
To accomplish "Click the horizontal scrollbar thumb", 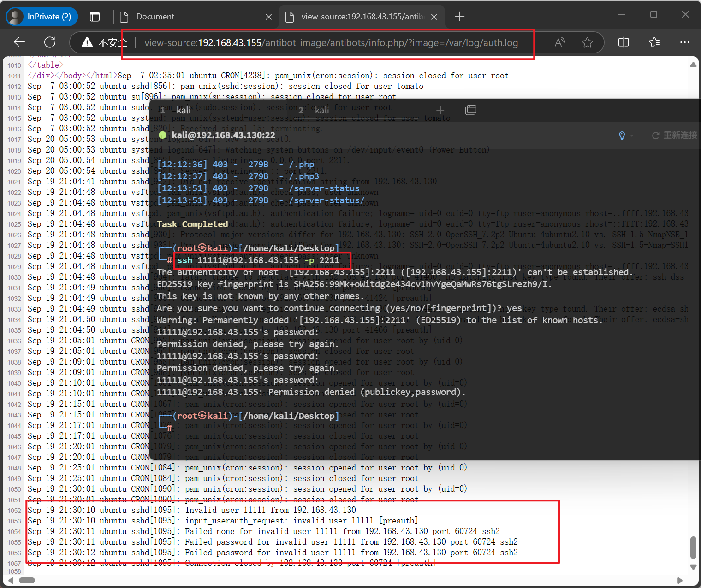I will tap(27, 580).
